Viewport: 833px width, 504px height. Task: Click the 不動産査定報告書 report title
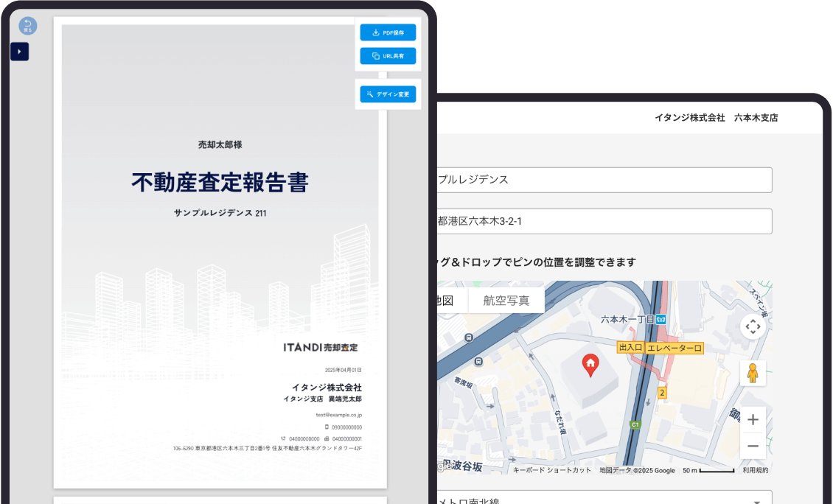pyautogui.click(x=220, y=182)
